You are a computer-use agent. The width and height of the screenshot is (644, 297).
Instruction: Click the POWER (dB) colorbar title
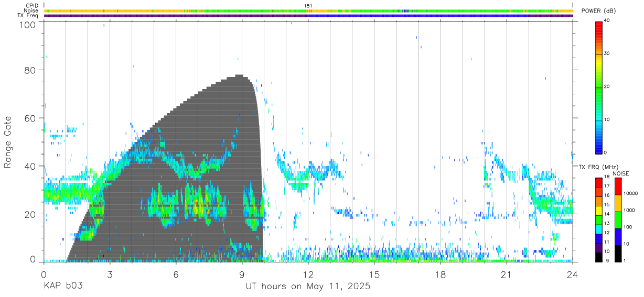(599, 11)
